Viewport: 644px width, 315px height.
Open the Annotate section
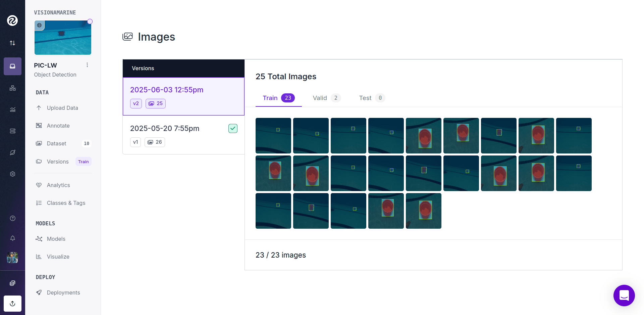58,126
